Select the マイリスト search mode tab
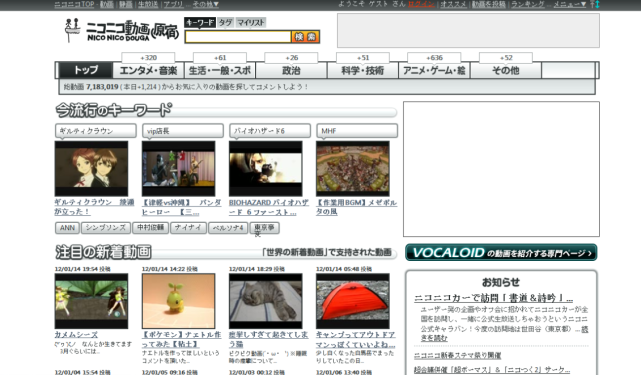641x375 pixels. [251, 22]
